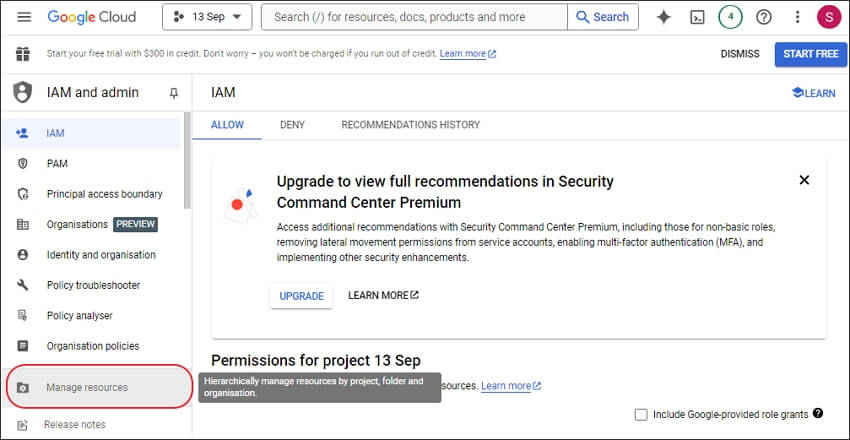
Task: Enable Include Google-provided role grants checkbox
Action: coord(641,415)
